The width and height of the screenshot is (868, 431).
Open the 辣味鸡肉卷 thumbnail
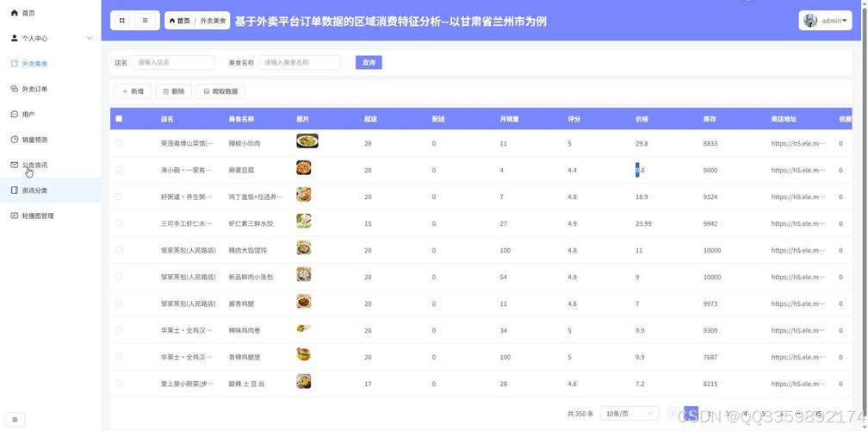(304, 328)
